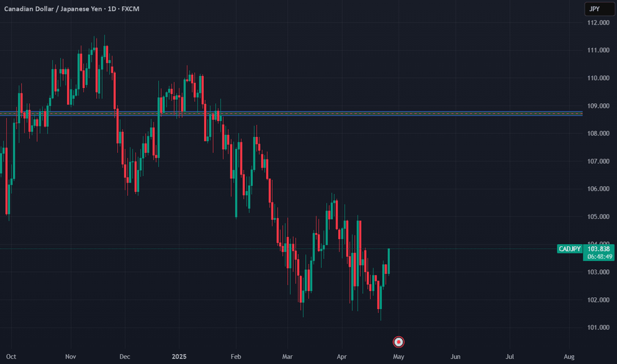Click the Nov label on time axis
617x364 pixels.
coord(70,357)
